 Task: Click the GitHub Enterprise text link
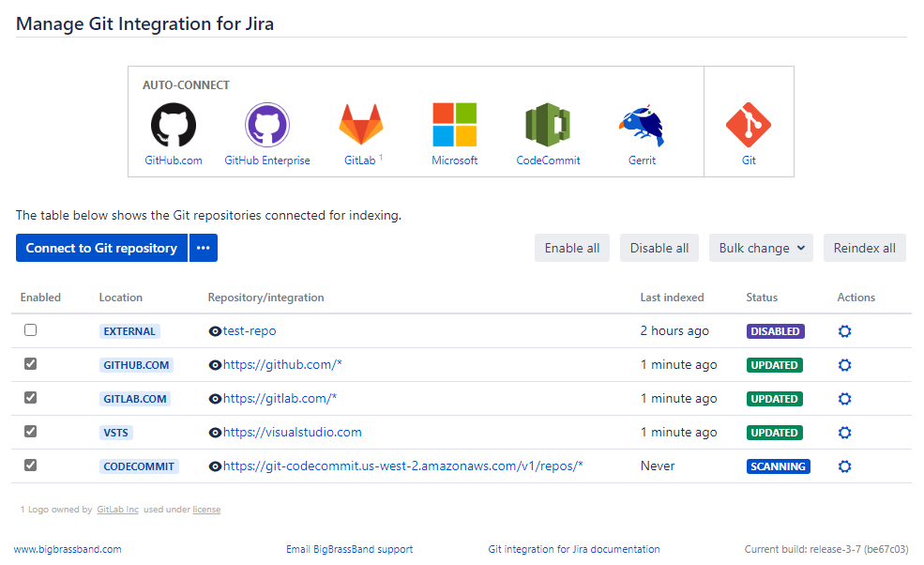click(267, 160)
